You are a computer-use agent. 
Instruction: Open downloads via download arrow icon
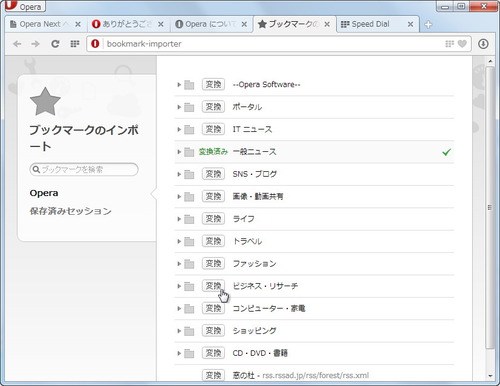pyautogui.click(x=483, y=44)
